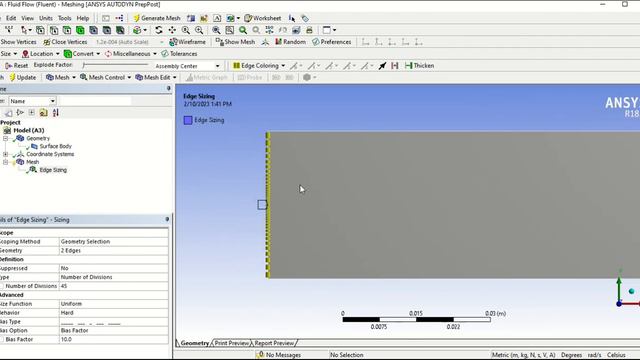This screenshot has height=360, width=640.
Task: Click the outline filter text field
Action: 95,101
